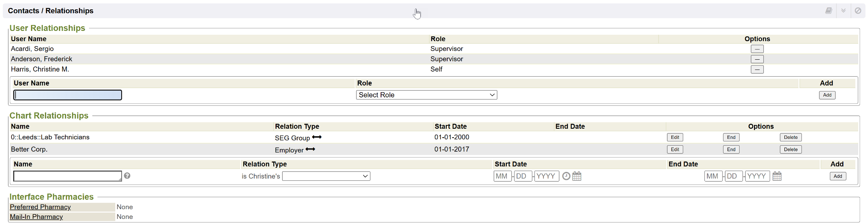Image resolution: width=868 pixels, height=224 pixels.
Task: Open the 'is Christine's' relation type dropdown
Action: pyautogui.click(x=326, y=176)
